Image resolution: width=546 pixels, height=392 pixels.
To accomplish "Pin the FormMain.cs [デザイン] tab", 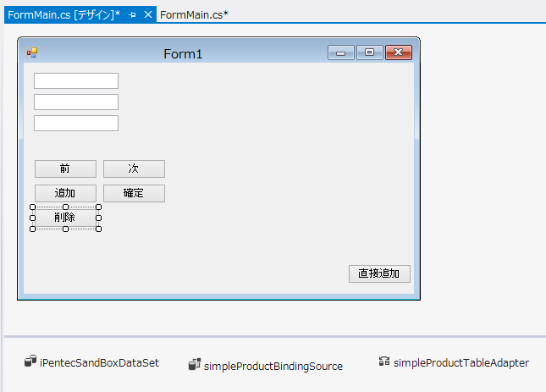I will click(x=132, y=15).
